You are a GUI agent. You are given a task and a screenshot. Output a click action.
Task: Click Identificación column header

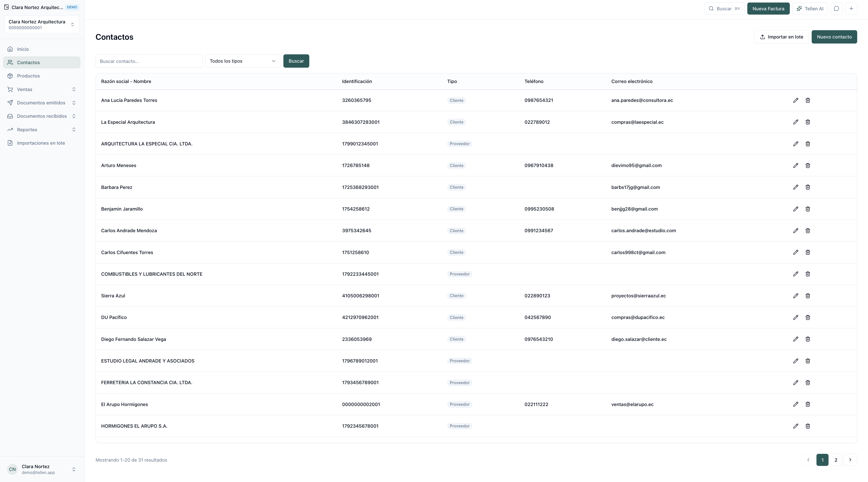(x=357, y=81)
